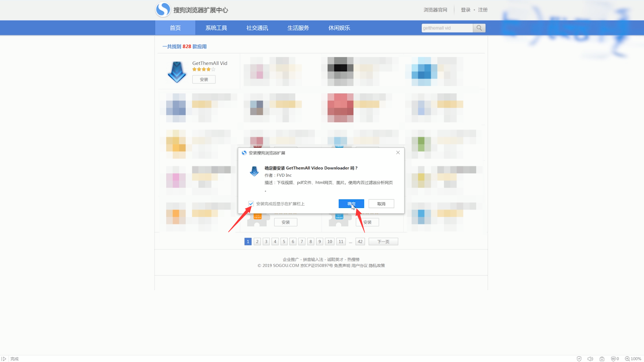This screenshot has width=644, height=362.
Task: Click current page 1 in pagination
Action: coord(248,242)
